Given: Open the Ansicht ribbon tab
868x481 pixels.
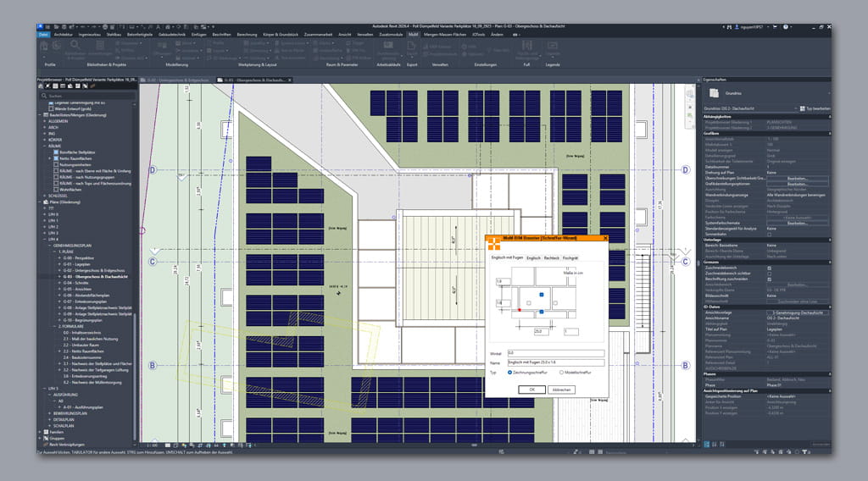Looking at the screenshot, I should pos(345,34).
